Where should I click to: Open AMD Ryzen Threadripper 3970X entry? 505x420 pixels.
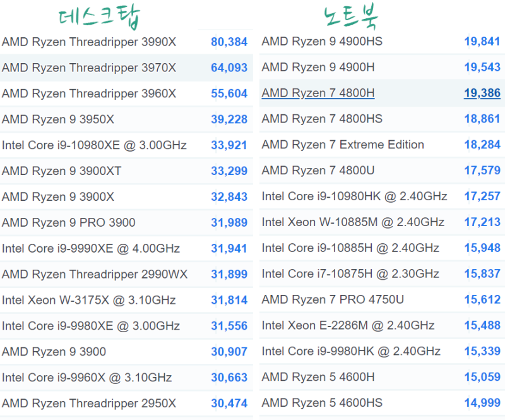89,68
